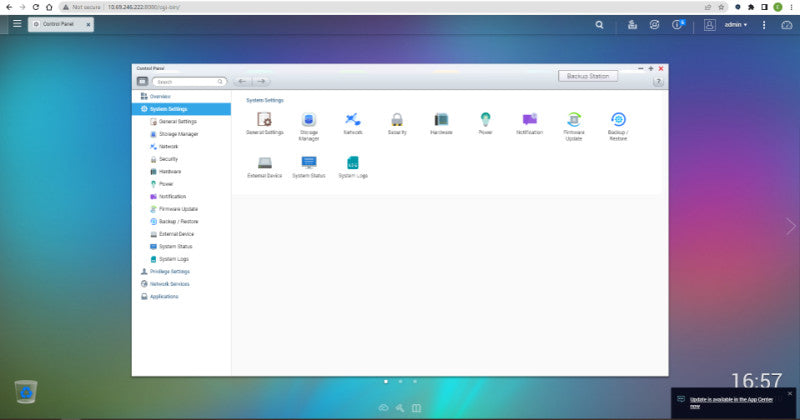Open Storage Manager icon in main panel
800x420 pixels.
tap(308, 119)
